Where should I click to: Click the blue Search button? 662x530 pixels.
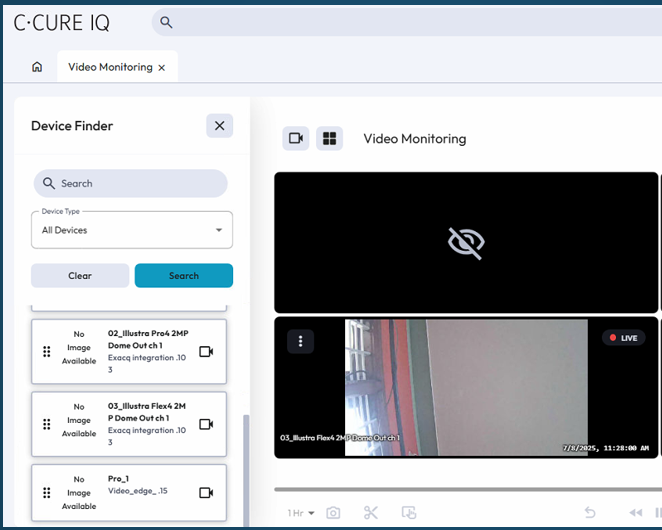coord(184,276)
